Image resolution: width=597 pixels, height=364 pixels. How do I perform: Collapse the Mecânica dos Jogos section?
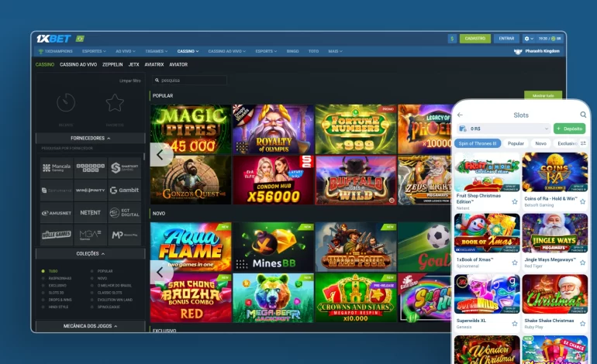[90, 326]
